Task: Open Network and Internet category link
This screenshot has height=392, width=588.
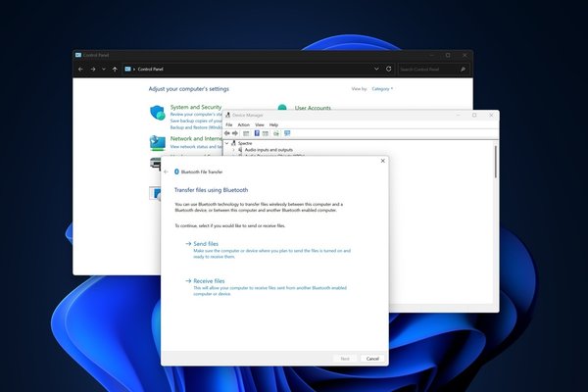Action: coord(196,138)
